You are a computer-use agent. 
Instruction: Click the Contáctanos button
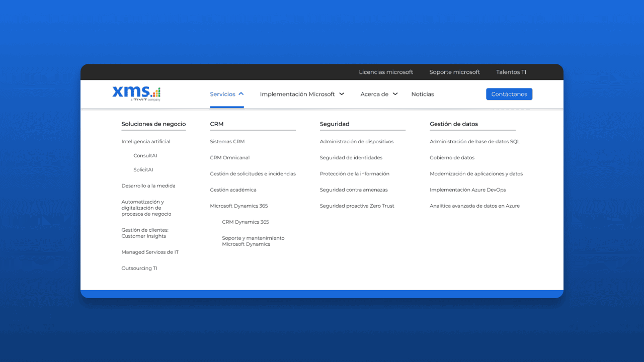point(509,94)
